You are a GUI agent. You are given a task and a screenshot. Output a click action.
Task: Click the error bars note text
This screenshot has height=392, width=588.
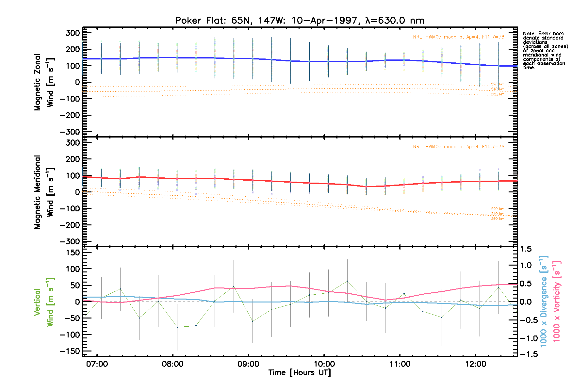pos(545,51)
